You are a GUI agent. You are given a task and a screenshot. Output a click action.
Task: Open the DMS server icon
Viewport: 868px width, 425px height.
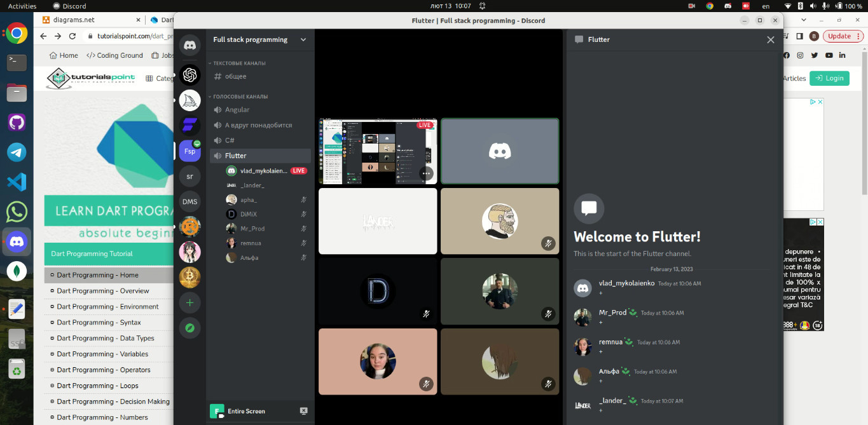click(189, 201)
